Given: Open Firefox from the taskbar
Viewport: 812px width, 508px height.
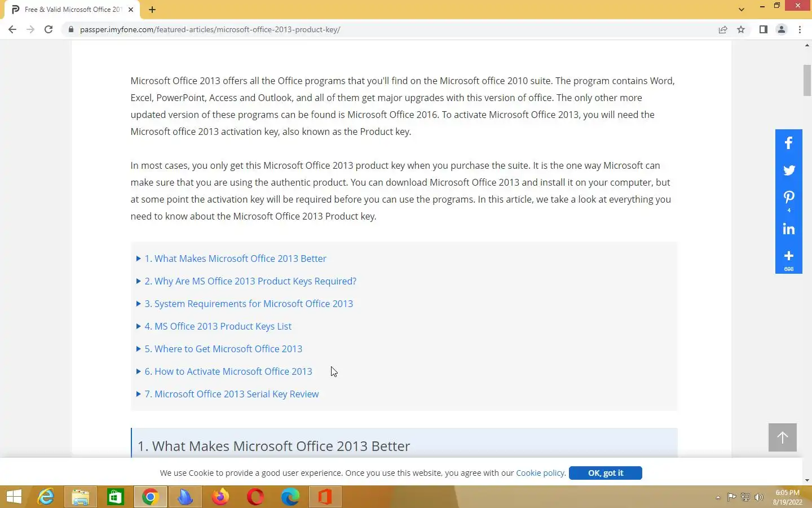Looking at the screenshot, I should point(220,497).
